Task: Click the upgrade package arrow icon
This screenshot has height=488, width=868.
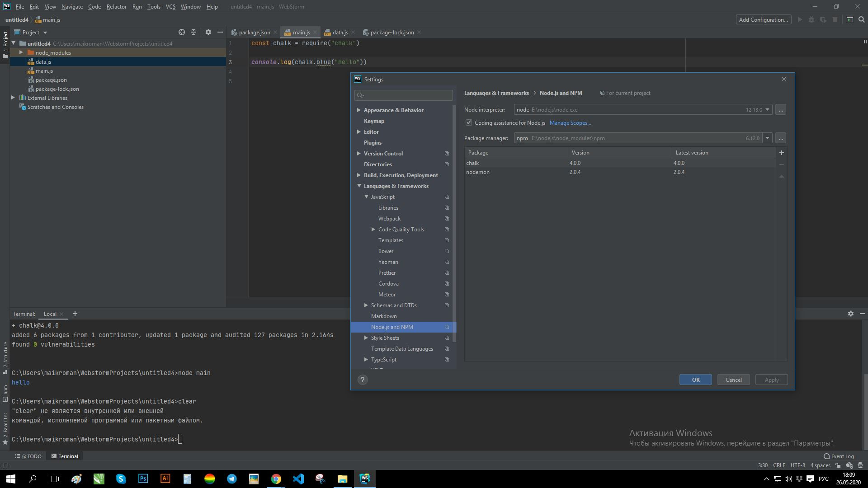Action: tap(781, 177)
